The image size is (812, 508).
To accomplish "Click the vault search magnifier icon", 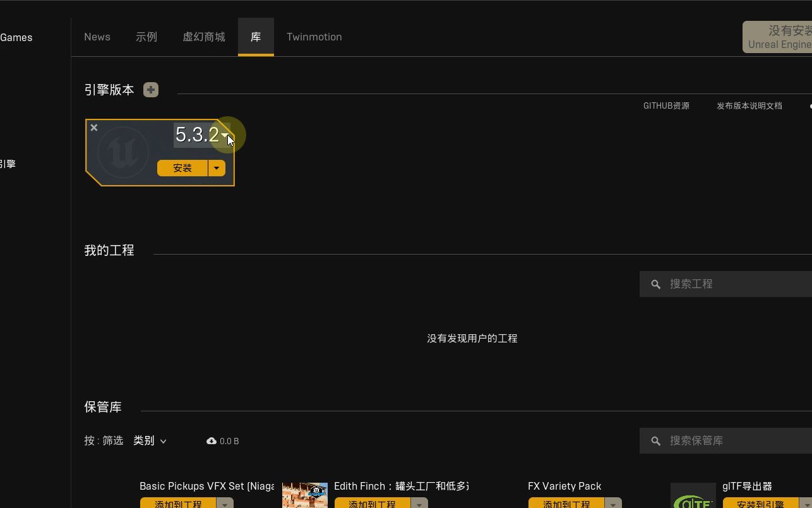I will (656, 441).
